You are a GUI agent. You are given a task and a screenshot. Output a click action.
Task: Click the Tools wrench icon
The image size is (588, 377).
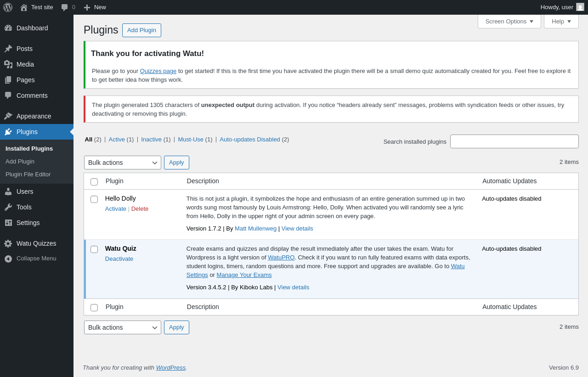(8, 207)
